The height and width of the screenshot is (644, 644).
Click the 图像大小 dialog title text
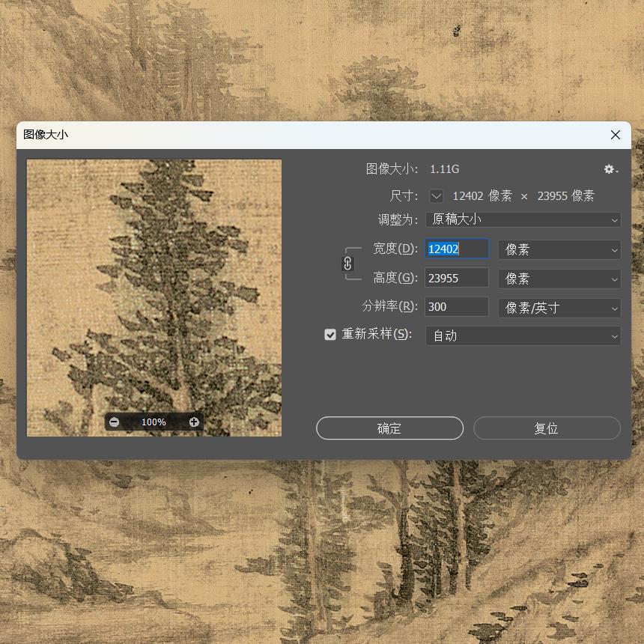[46, 135]
